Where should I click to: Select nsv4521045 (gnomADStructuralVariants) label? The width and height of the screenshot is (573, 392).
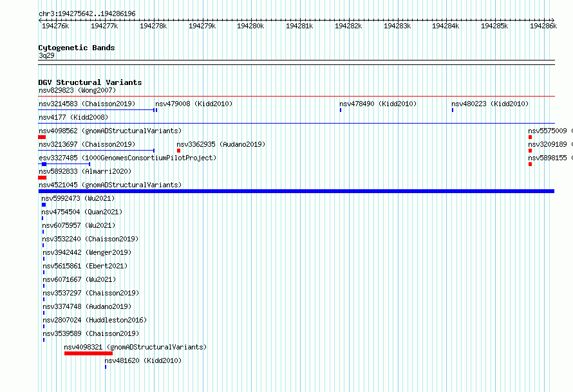coord(110,185)
